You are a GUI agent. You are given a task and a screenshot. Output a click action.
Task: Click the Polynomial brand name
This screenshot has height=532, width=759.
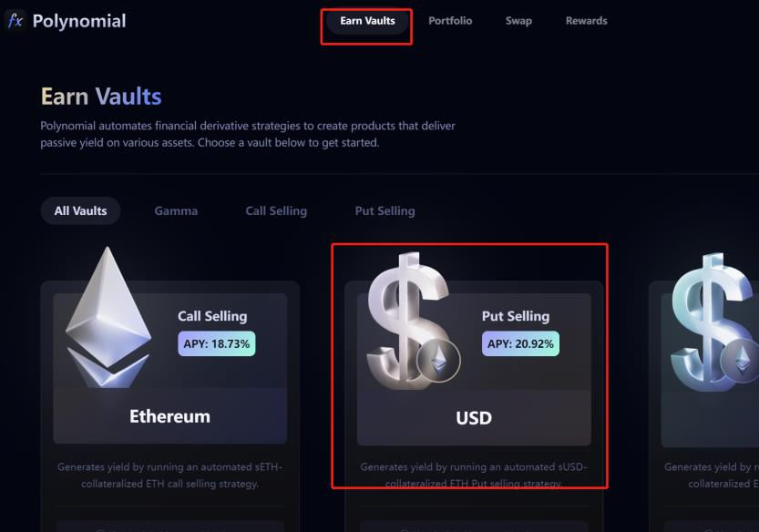tap(79, 21)
